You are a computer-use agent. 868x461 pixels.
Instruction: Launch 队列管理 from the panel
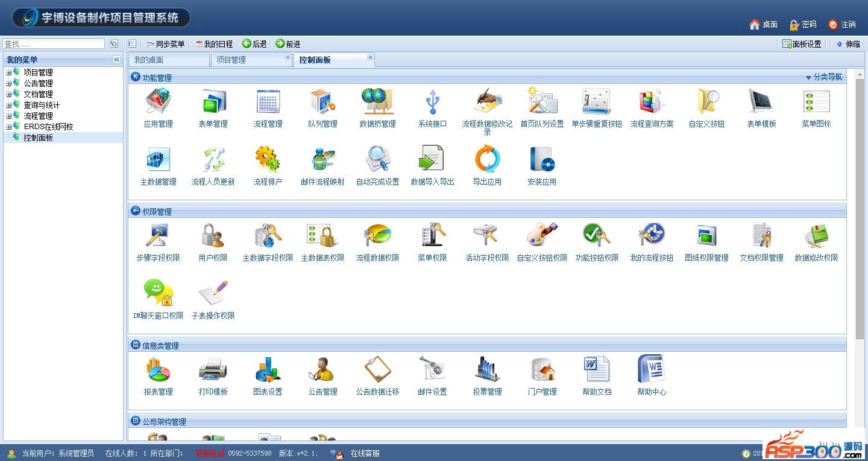pos(323,101)
